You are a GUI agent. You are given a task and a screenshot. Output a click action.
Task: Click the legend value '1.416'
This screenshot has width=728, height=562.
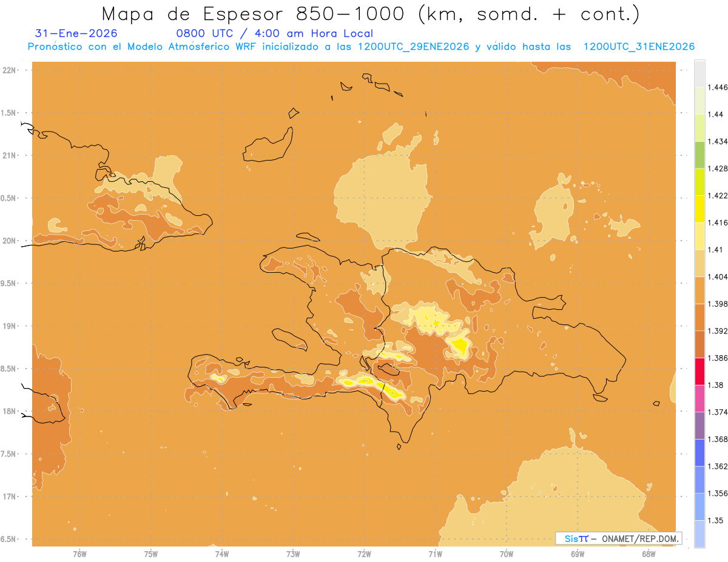click(718, 222)
